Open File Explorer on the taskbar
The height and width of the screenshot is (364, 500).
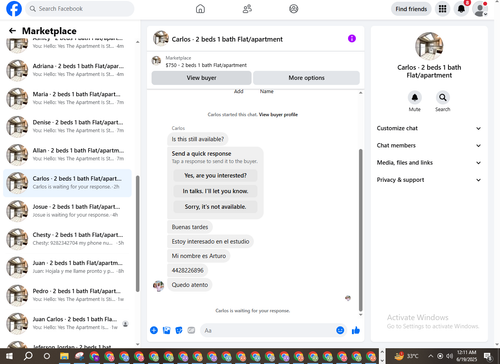click(64, 356)
